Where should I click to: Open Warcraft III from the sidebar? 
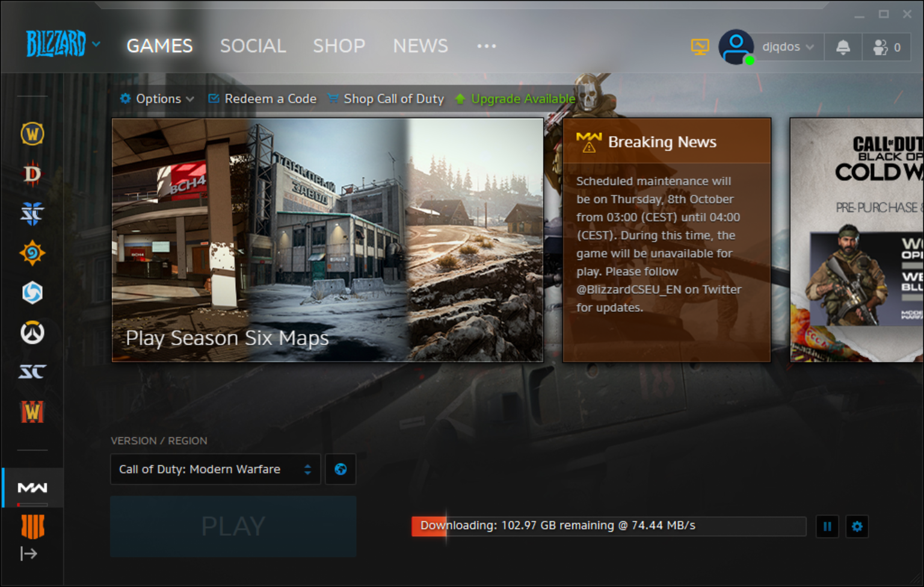click(x=32, y=412)
